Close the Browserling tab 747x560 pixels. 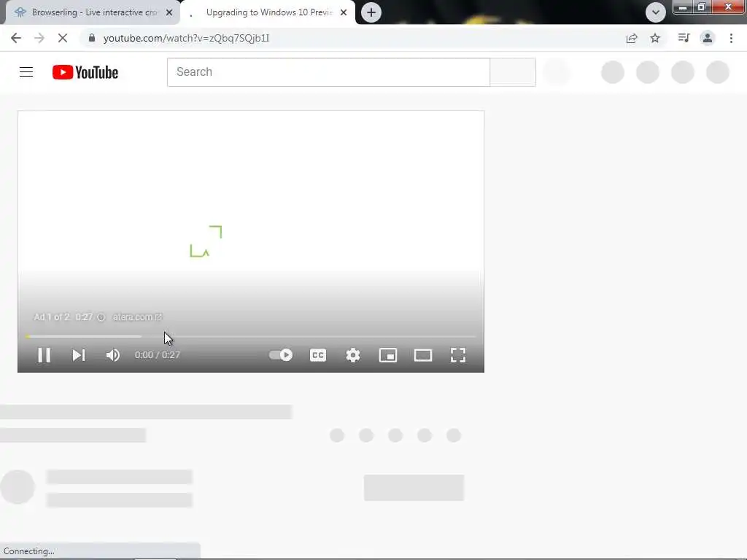pos(169,13)
